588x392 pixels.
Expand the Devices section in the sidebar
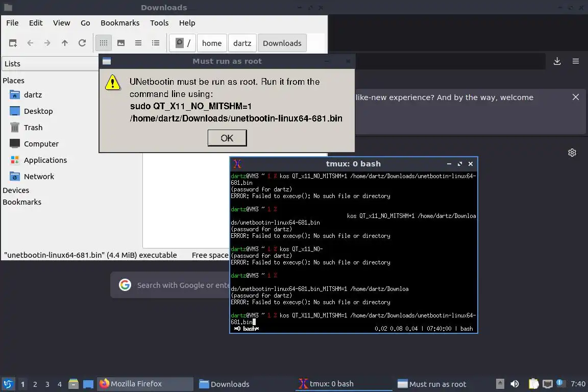tap(16, 190)
